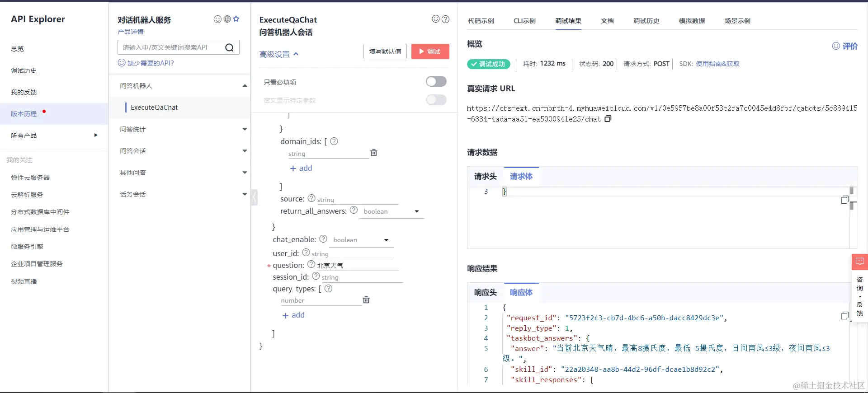Click 填写默认值 button
The image size is (868, 393).
coord(385,51)
